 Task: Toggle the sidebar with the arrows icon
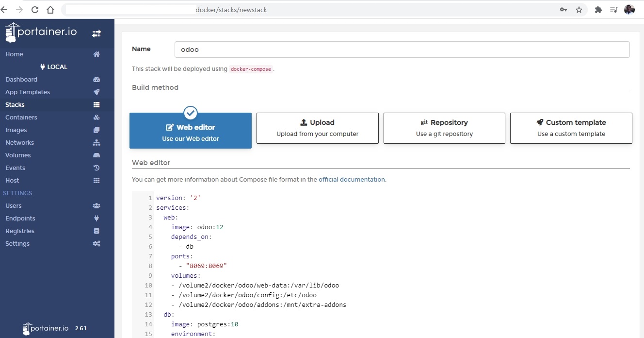coord(97,34)
